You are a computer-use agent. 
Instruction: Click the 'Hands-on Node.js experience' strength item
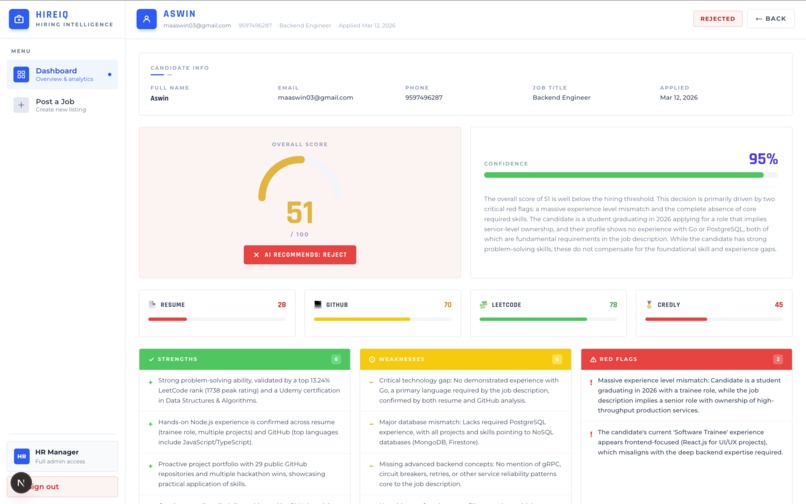(245, 432)
